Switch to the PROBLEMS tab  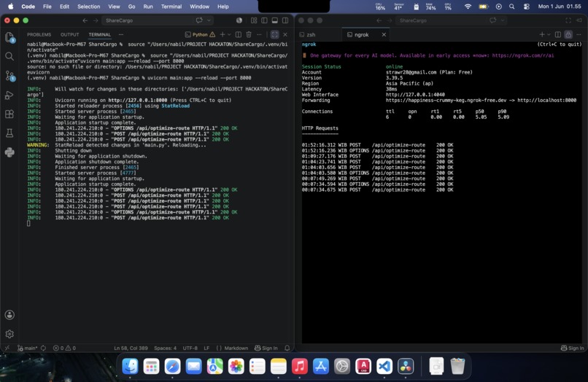tap(39, 34)
